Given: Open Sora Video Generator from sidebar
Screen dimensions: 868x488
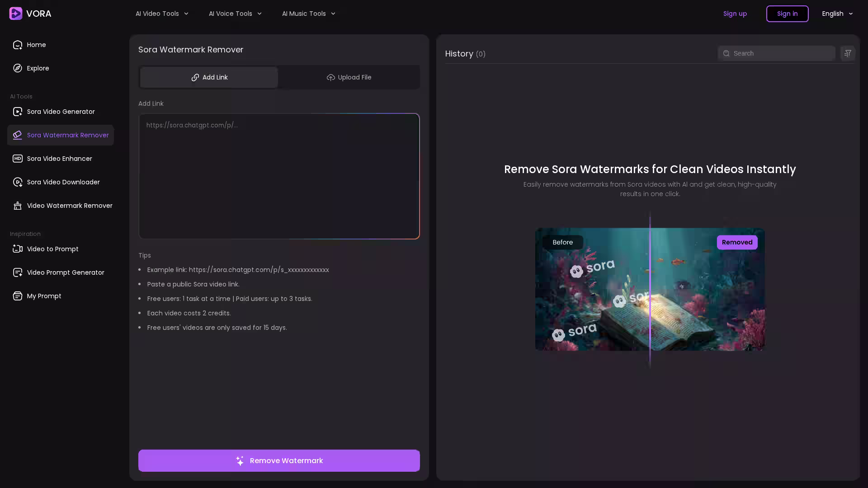Looking at the screenshot, I should (x=61, y=112).
